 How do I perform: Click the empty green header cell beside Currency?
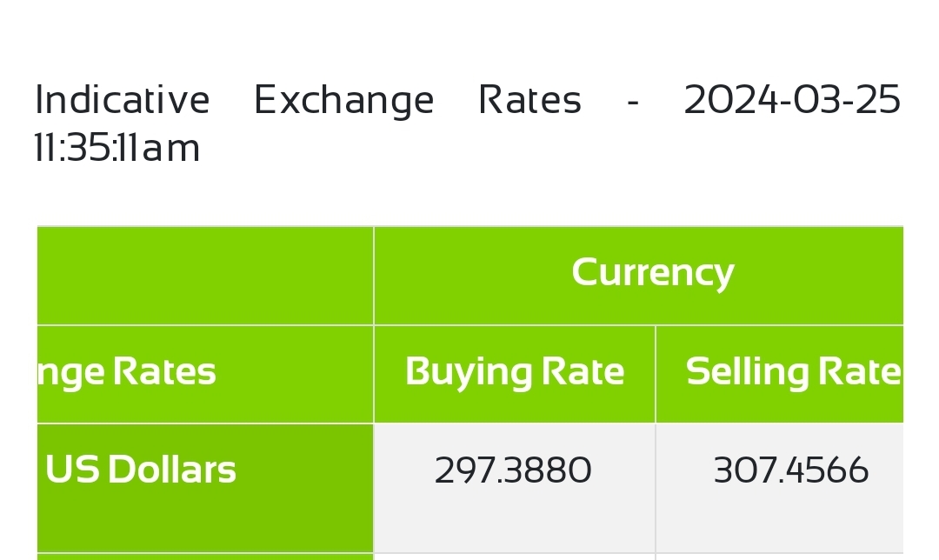coord(205,276)
